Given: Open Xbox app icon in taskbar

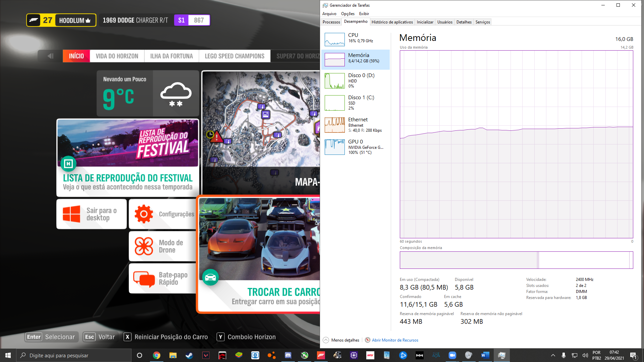Looking at the screenshot, I should pos(305,355).
